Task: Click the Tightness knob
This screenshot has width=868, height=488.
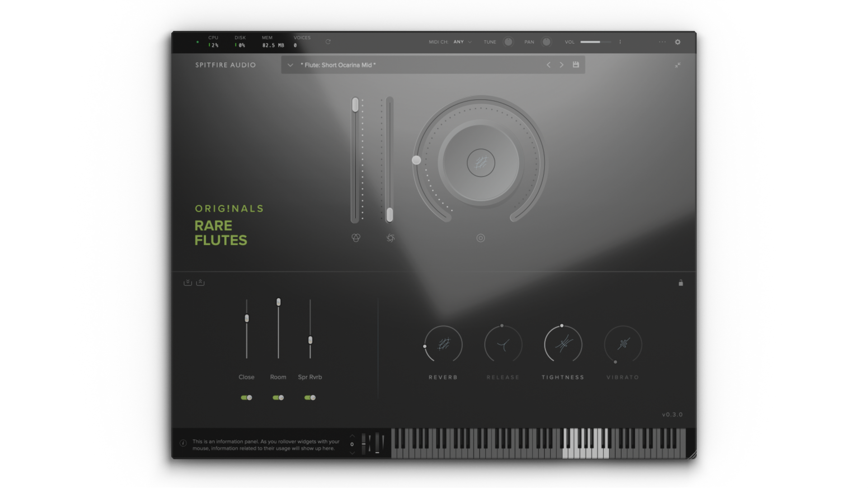Action: [x=563, y=344]
